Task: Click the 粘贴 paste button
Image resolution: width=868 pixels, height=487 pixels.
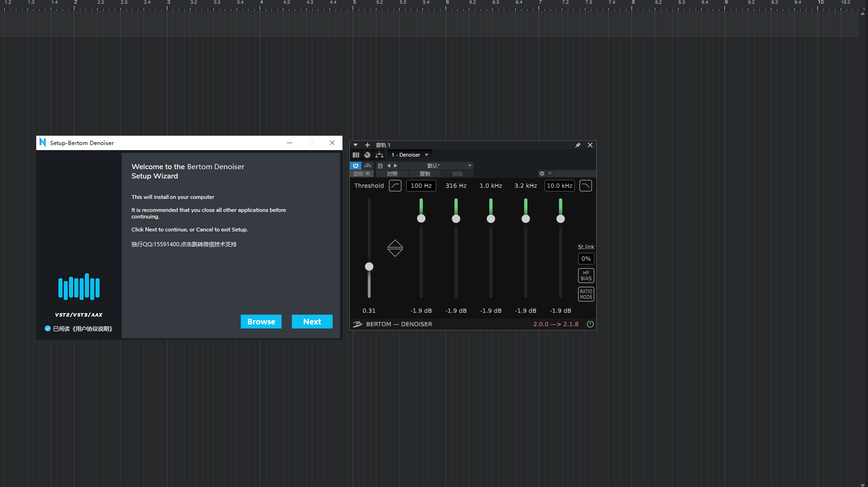Action: tap(458, 174)
